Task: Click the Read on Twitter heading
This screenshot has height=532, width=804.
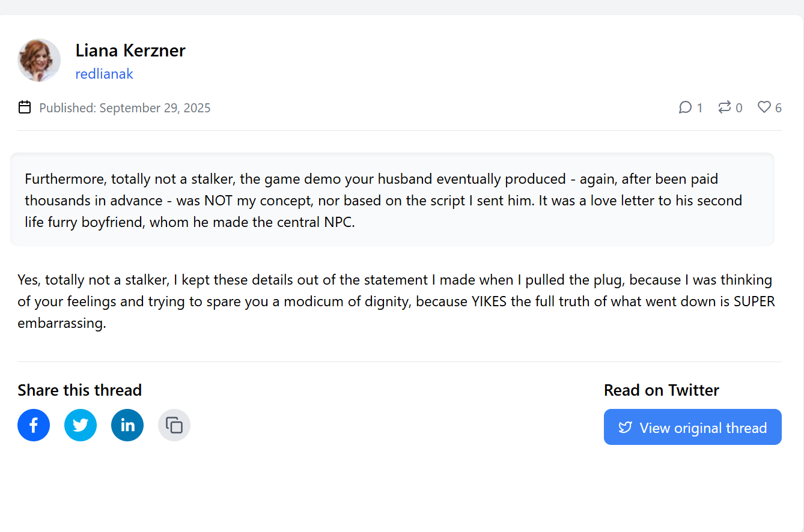Action: click(662, 390)
